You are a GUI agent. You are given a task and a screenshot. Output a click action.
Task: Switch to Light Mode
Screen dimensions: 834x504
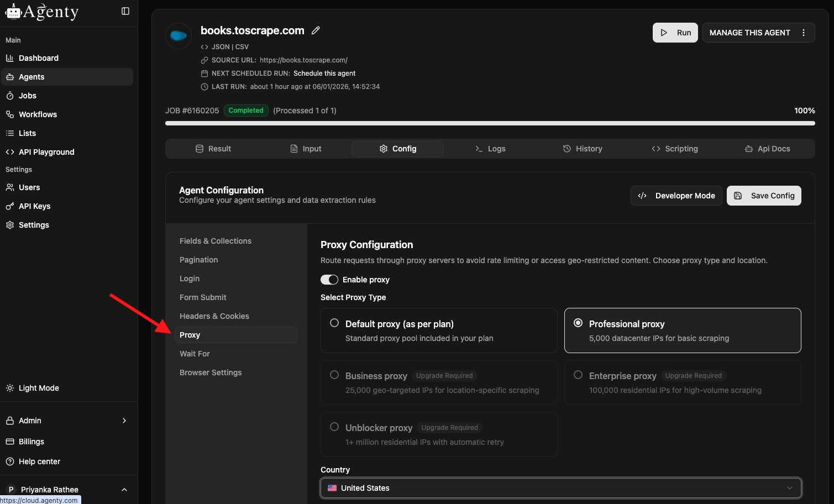(39, 388)
